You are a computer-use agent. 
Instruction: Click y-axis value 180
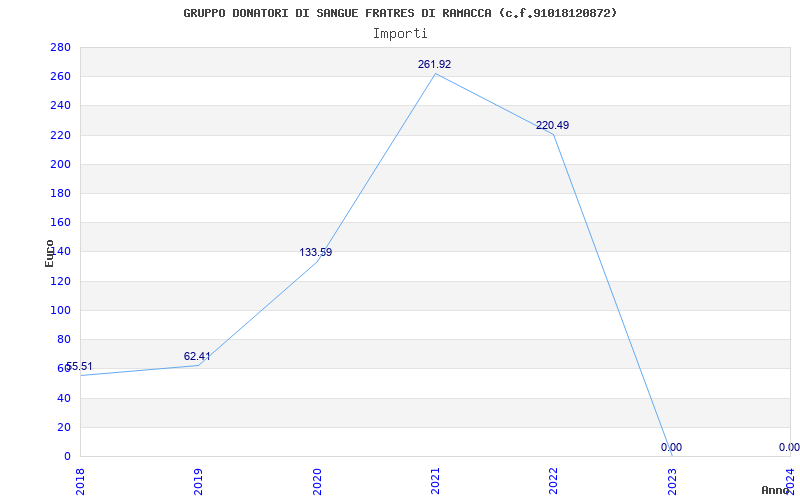60,193
